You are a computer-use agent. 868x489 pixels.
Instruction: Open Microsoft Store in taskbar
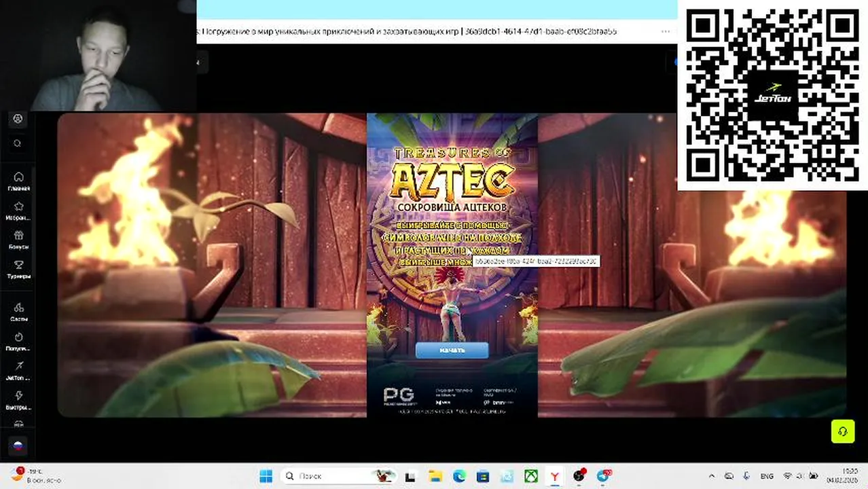coord(483,476)
